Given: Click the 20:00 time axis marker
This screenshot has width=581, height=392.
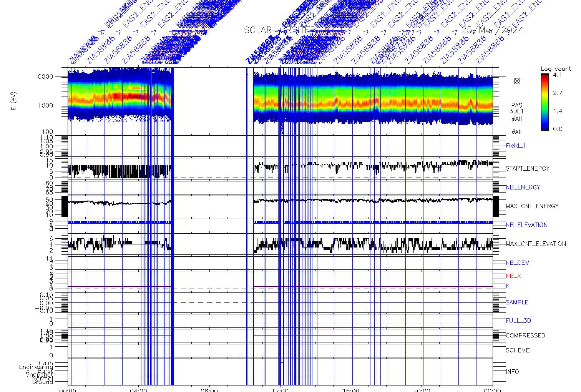Looking at the screenshot, I should pos(422,389).
